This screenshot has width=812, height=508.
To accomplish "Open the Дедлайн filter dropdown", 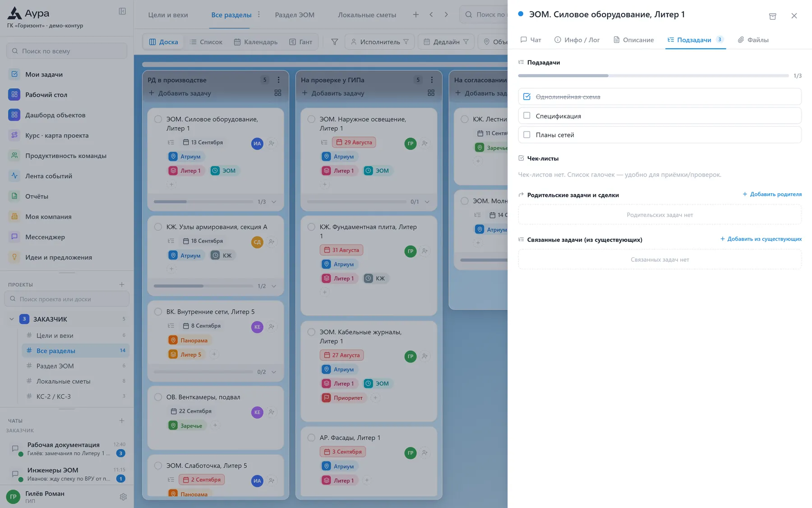I will point(446,42).
